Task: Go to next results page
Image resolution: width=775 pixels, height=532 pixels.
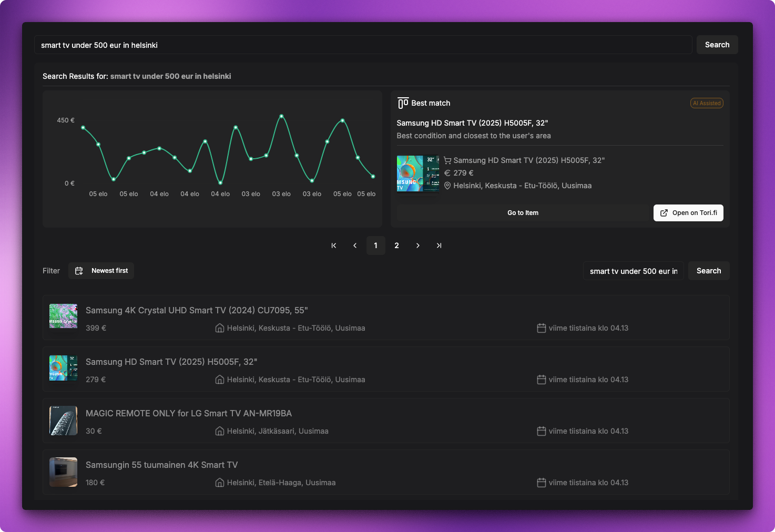Action: coord(418,245)
